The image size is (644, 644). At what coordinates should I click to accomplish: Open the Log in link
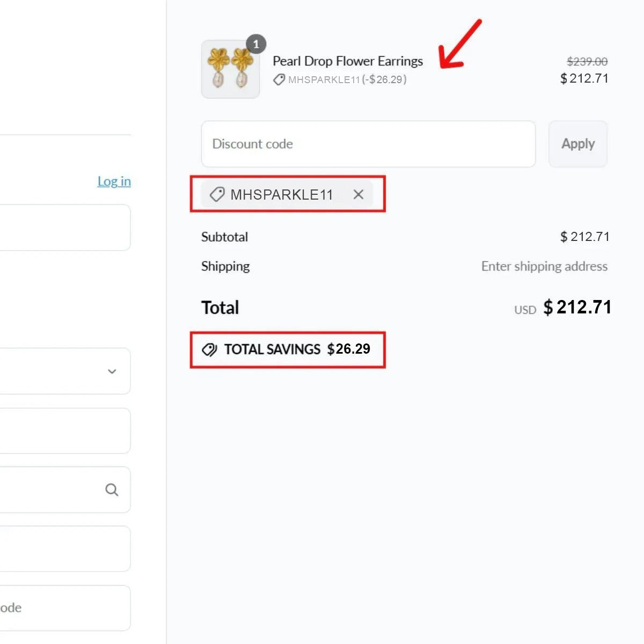point(114,181)
